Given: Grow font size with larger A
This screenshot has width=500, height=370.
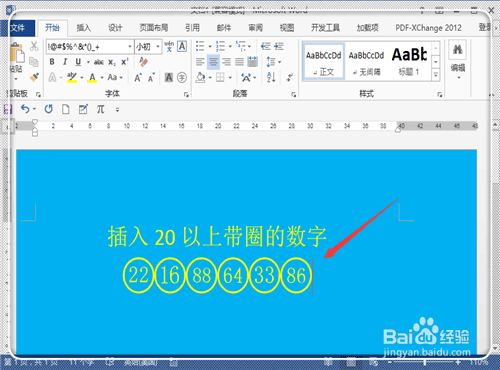Looking at the screenshot, I should tap(138, 78).
